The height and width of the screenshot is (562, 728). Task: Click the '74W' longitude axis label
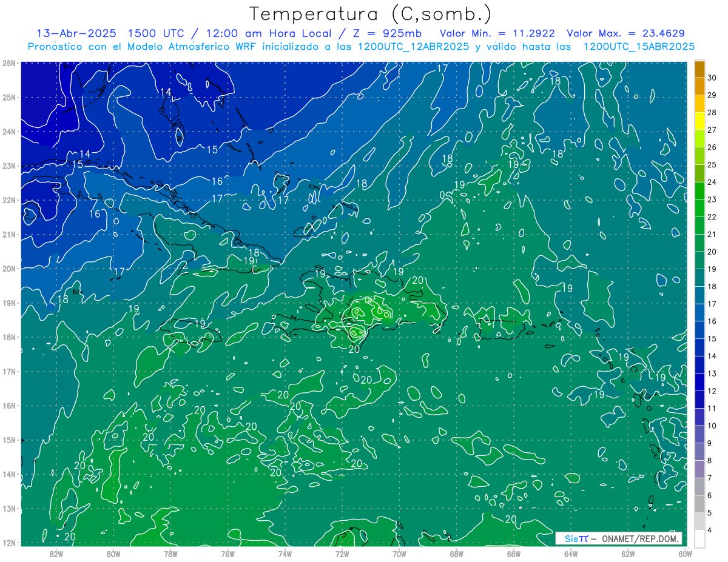285,553
